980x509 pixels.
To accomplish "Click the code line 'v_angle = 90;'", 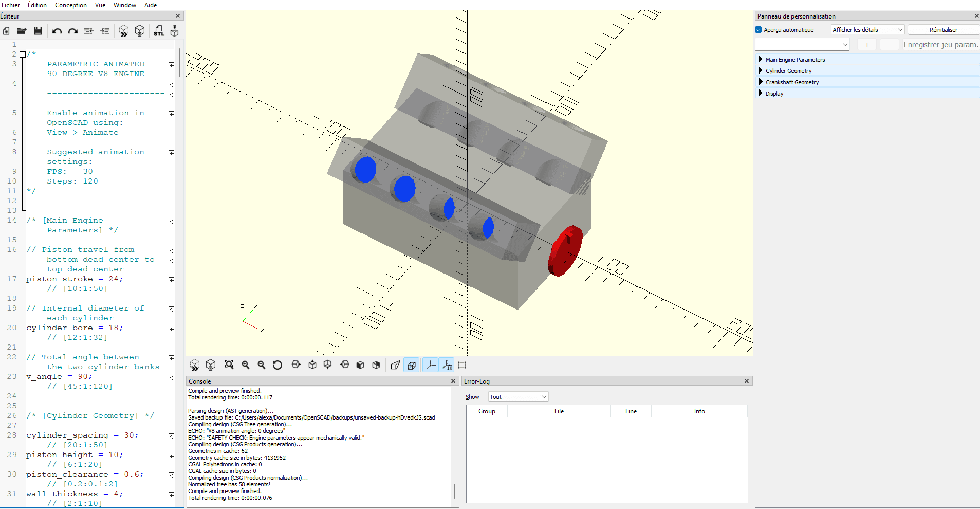I will (x=59, y=377).
